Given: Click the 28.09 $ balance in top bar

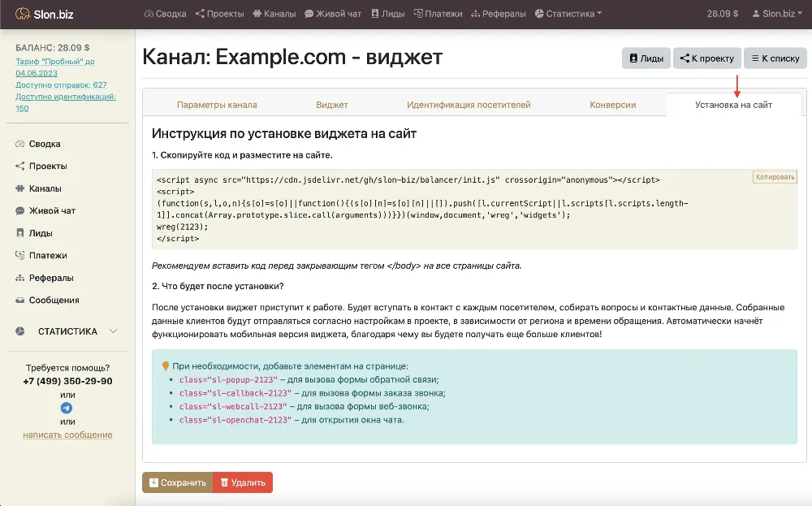Looking at the screenshot, I should (723, 14).
